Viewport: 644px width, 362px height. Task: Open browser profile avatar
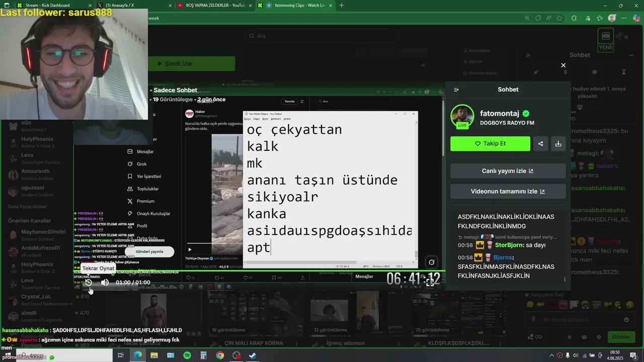click(612, 18)
